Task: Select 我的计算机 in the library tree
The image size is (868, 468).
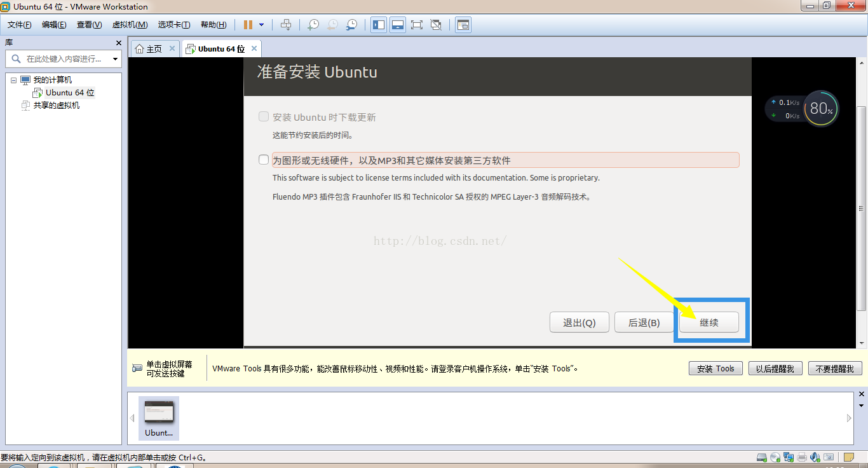Action: coord(53,80)
